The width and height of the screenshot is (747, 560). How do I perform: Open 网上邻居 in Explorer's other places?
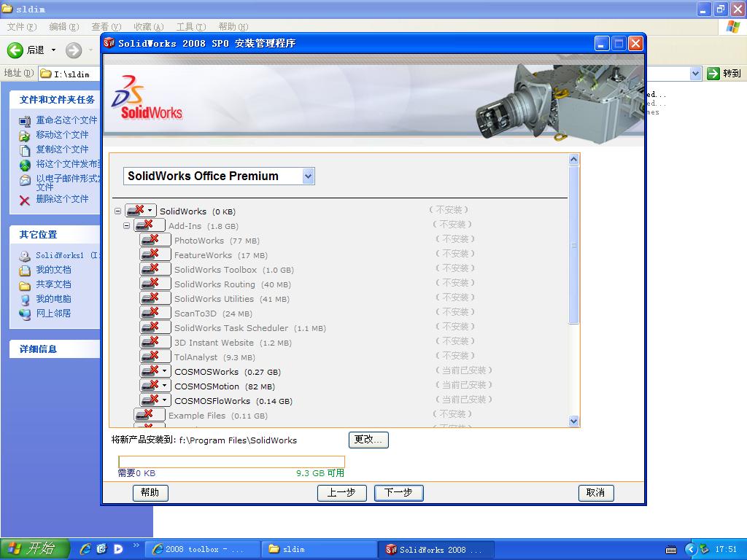(53, 314)
